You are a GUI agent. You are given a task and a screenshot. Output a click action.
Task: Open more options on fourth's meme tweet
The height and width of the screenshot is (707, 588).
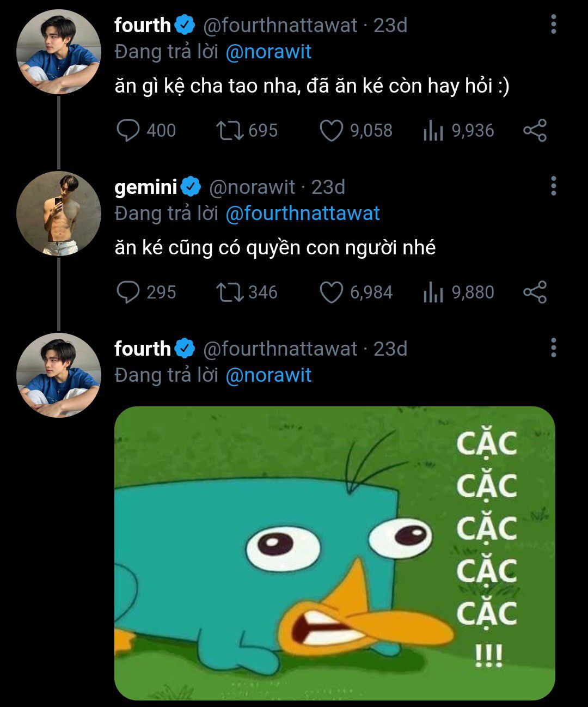pyautogui.click(x=553, y=348)
